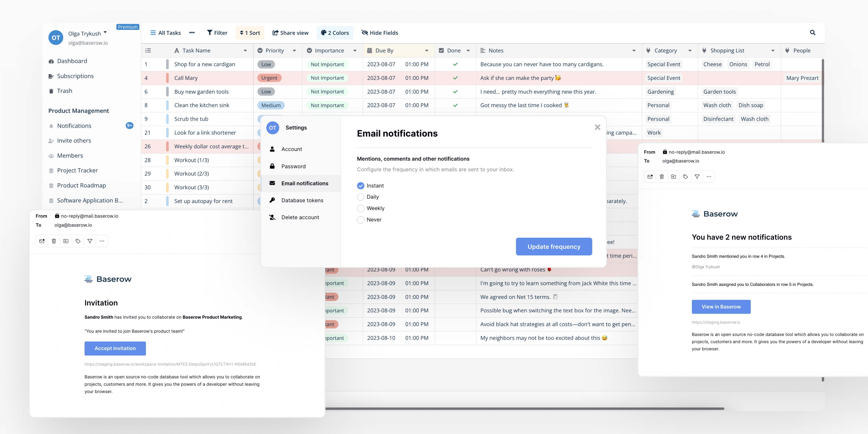Click the mark-mail icon in Invitation email toolbar

point(42,241)
